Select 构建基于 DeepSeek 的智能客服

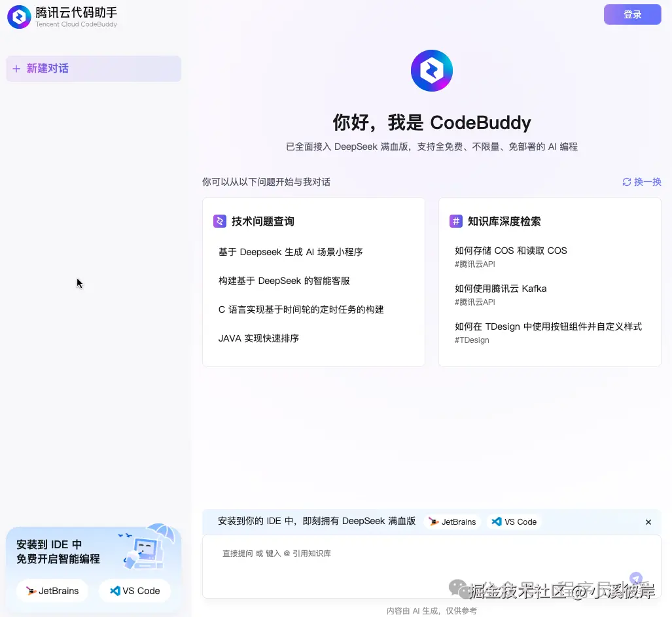pyautogui.click(x=284, y=281)
